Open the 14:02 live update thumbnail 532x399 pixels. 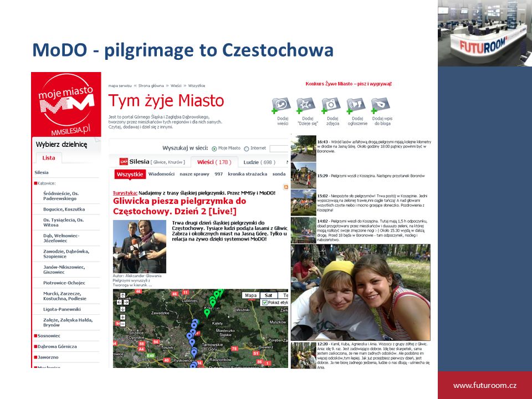pyautogui.click(x=304, y=230)
